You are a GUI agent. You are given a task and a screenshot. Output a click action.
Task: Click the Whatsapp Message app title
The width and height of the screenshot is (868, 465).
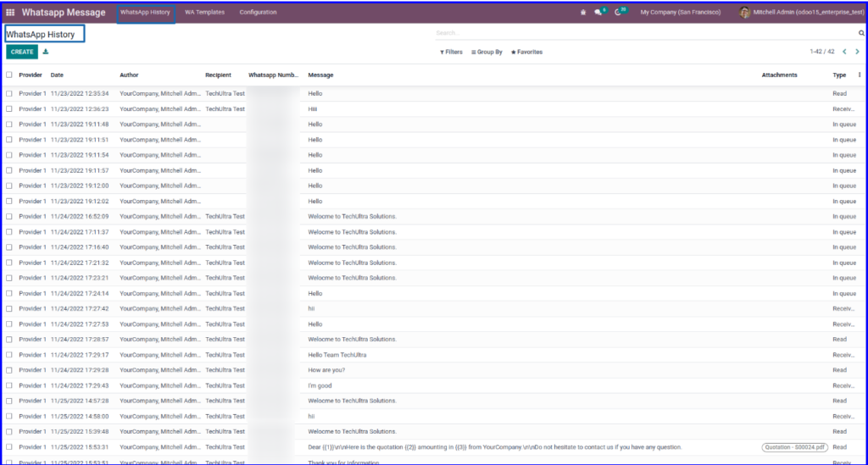coord(64,12)
